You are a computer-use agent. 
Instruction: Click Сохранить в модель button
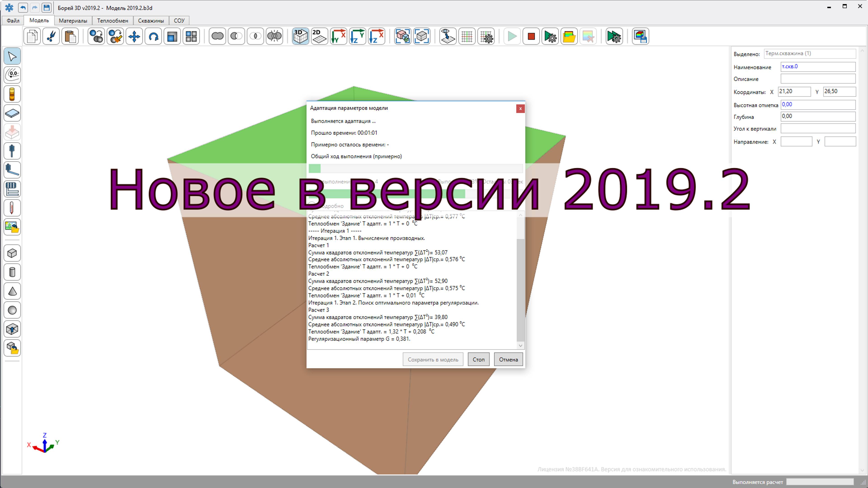(433, 359)
